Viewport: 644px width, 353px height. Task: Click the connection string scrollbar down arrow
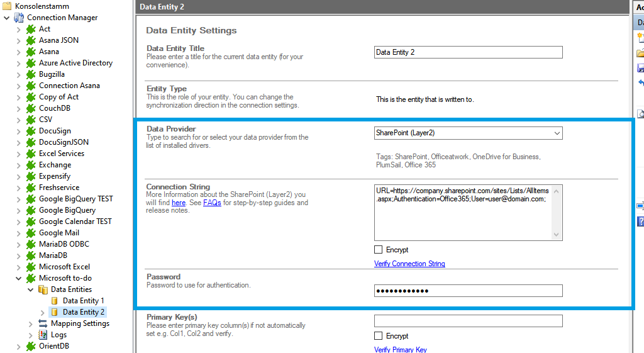(x=556, y=235)
